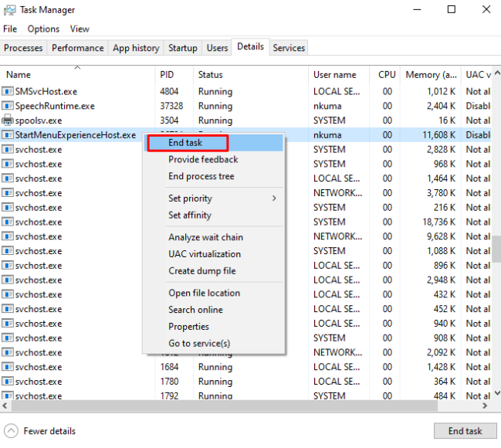The height and width of the screenshot is (448, 501).
Task: Sort by the User name column header
Action: (x=339, y=75)
